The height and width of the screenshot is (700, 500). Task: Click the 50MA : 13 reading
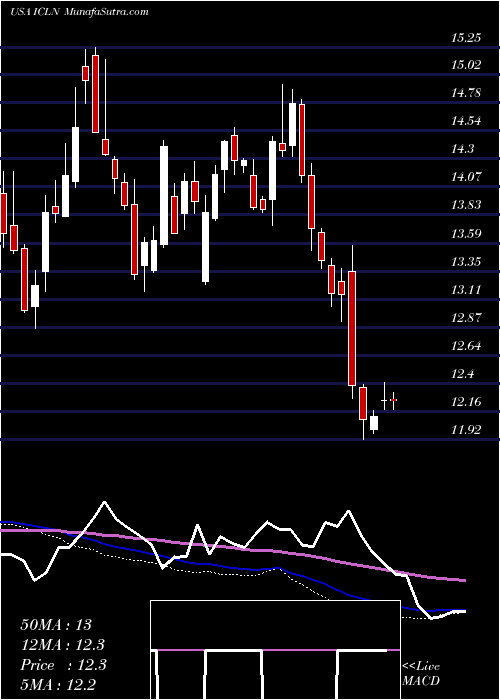point(55,625)
